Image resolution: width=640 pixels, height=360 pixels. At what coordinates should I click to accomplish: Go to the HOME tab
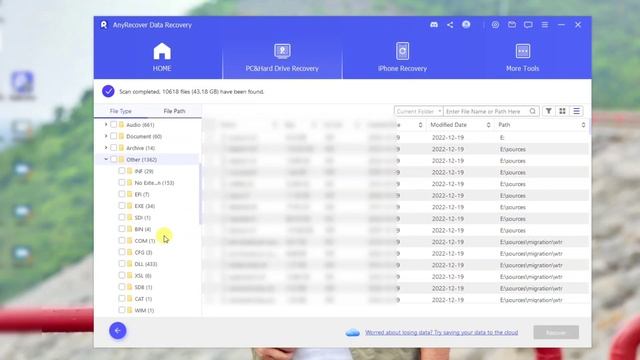click(162, 58)
